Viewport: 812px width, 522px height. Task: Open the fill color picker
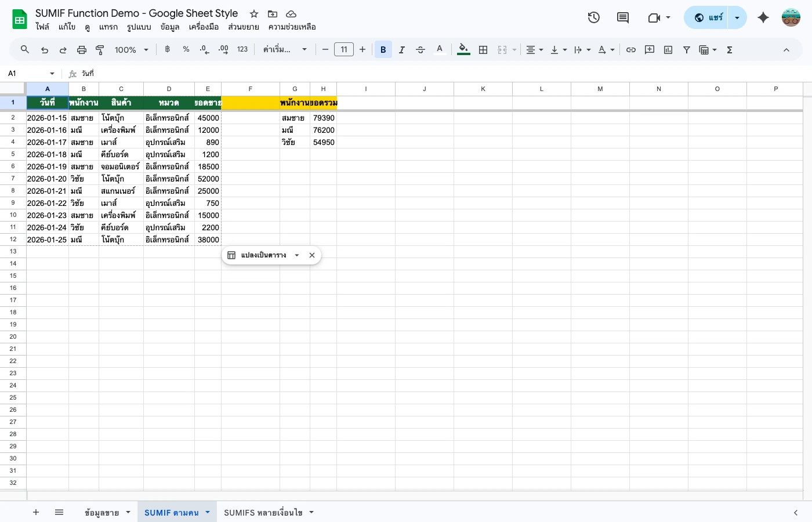[x=463, y=50]
